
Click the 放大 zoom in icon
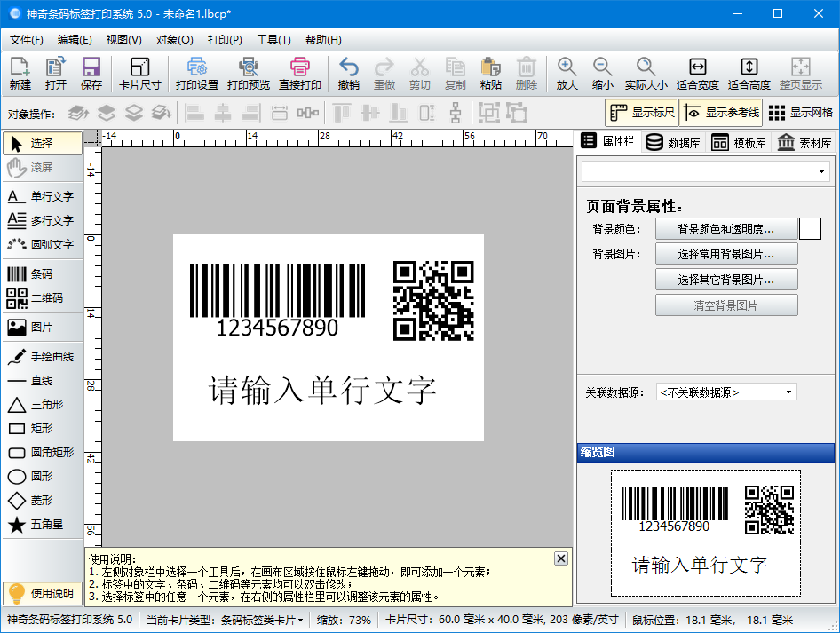(x=567, y=74)
